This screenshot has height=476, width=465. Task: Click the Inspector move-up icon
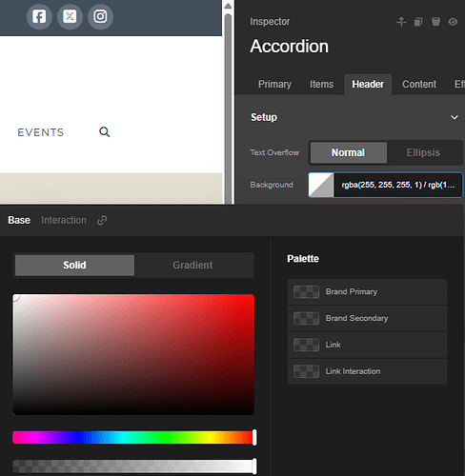401,22
